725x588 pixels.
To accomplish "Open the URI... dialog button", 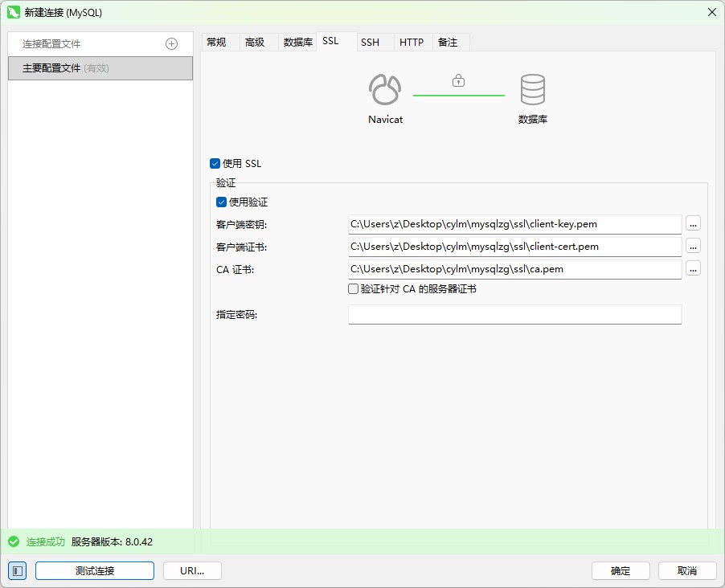I will 192,571.
